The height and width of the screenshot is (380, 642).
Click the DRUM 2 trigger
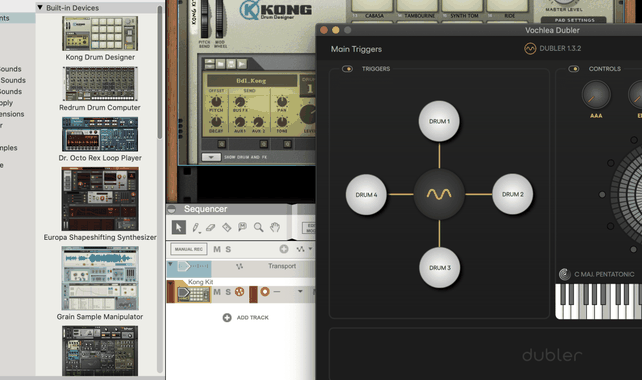point(513,194)
